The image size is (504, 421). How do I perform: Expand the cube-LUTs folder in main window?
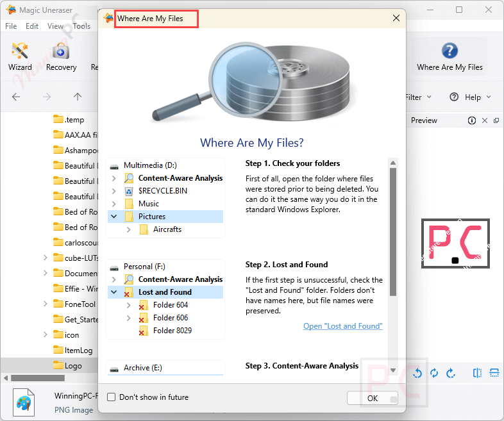pos(46,258)
